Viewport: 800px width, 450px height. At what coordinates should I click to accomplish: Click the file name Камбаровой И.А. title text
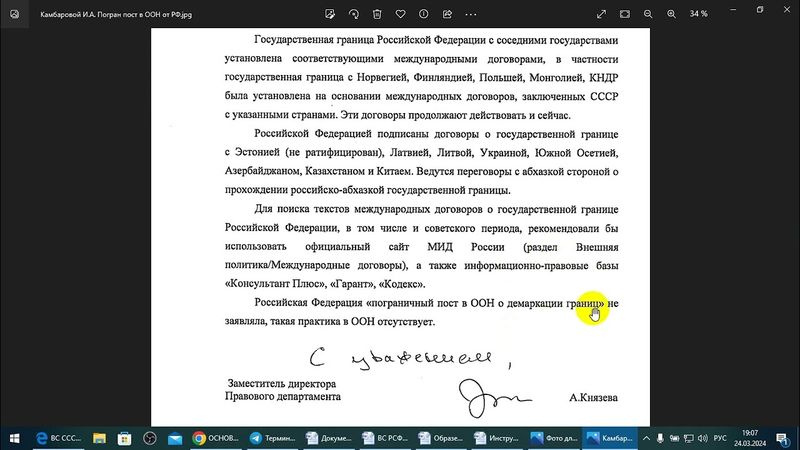coord(116,14)
